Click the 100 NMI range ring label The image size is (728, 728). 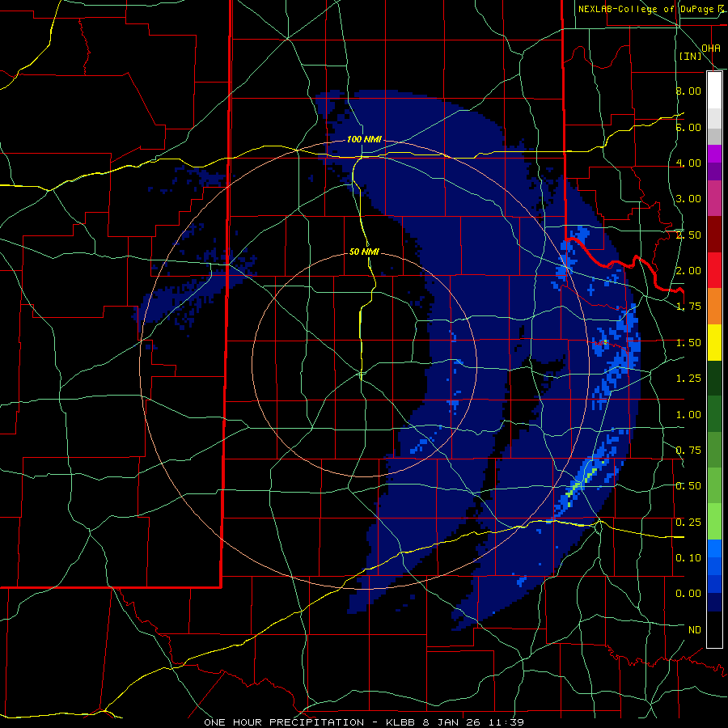click(364, 139)
